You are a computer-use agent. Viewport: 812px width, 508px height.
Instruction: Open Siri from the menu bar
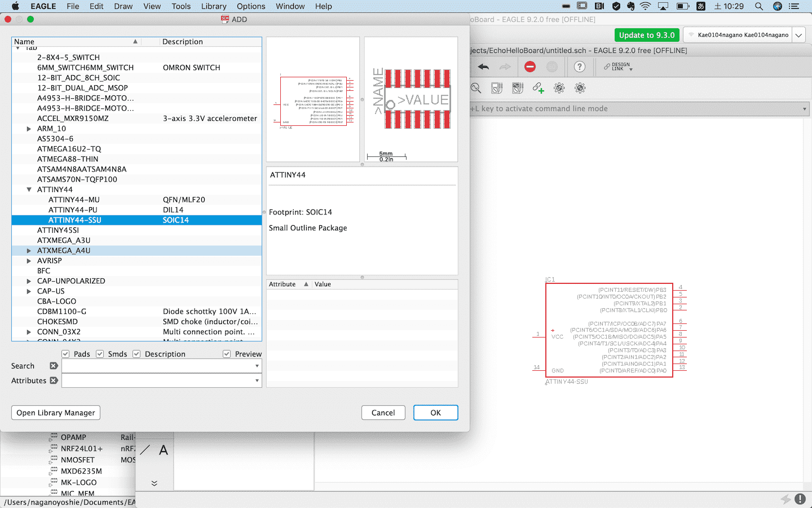point(778,6)
